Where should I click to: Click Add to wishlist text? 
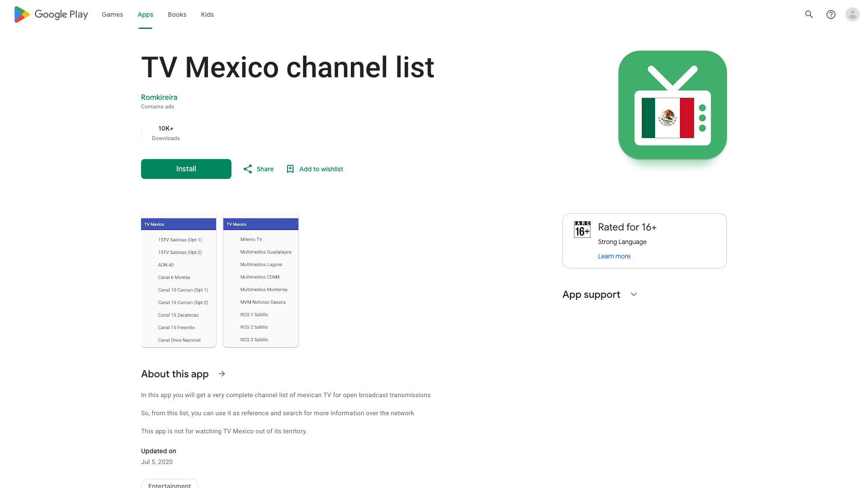click(x=321, y=169)
